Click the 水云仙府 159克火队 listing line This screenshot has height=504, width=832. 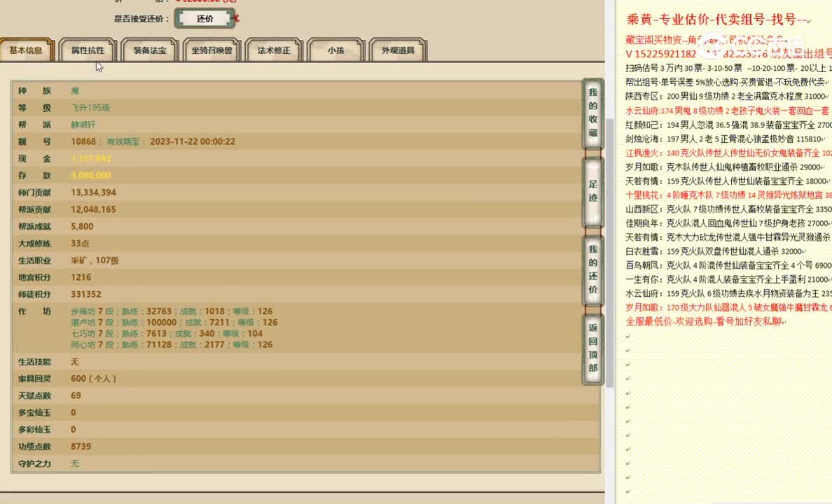point(729,293)
